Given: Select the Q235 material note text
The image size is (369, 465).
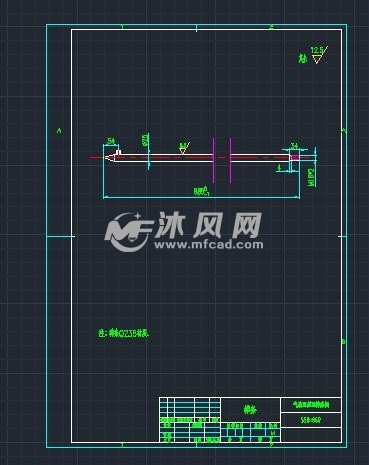Looking at the screenshot, I should 123,333.
